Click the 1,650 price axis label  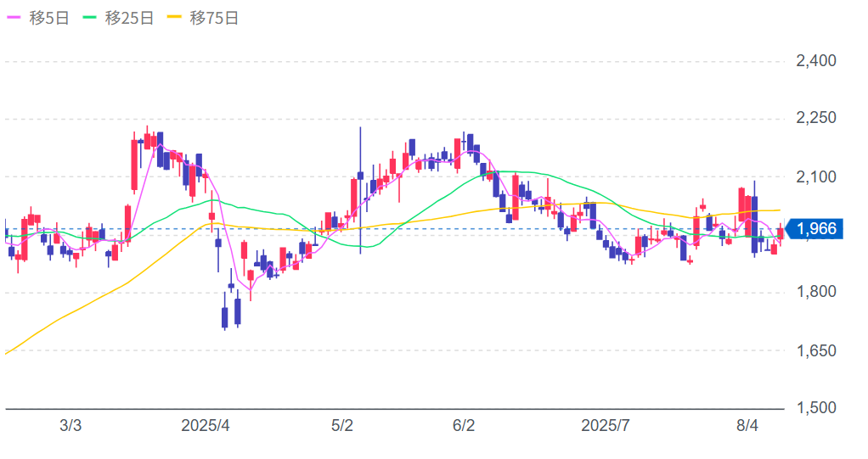coord(816,350)
